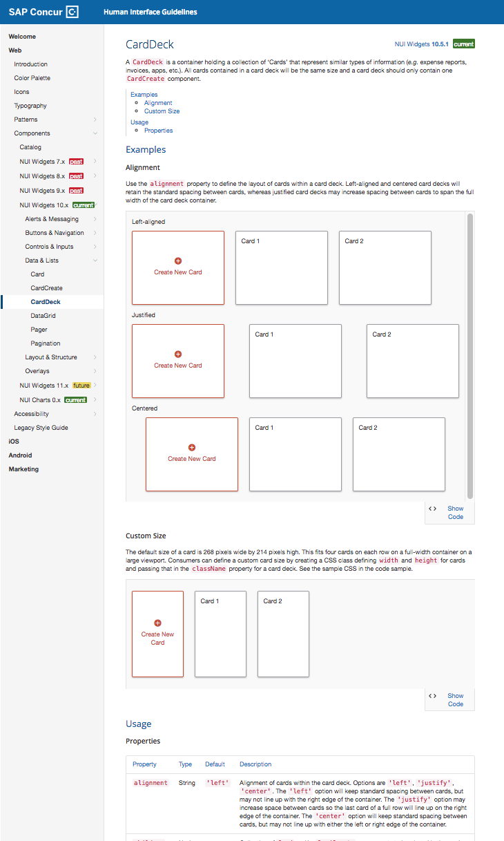Click the alignment property name cell

[151, 783]
